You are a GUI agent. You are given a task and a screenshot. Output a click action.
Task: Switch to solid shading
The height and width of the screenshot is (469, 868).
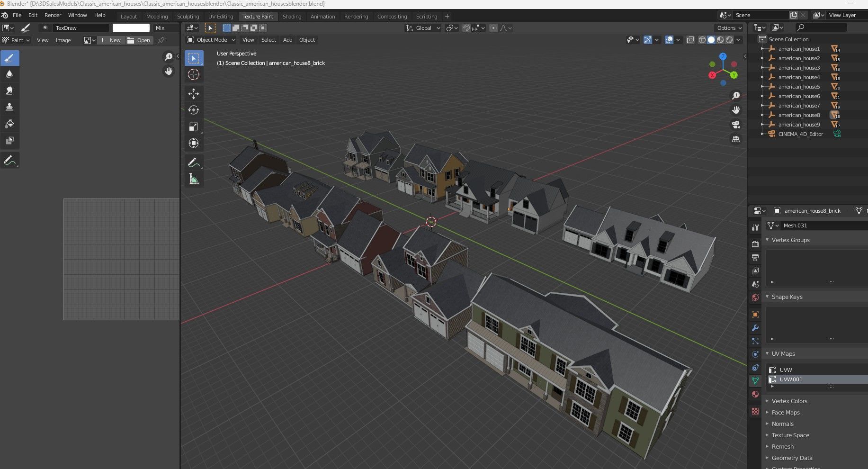click(711, 40)
